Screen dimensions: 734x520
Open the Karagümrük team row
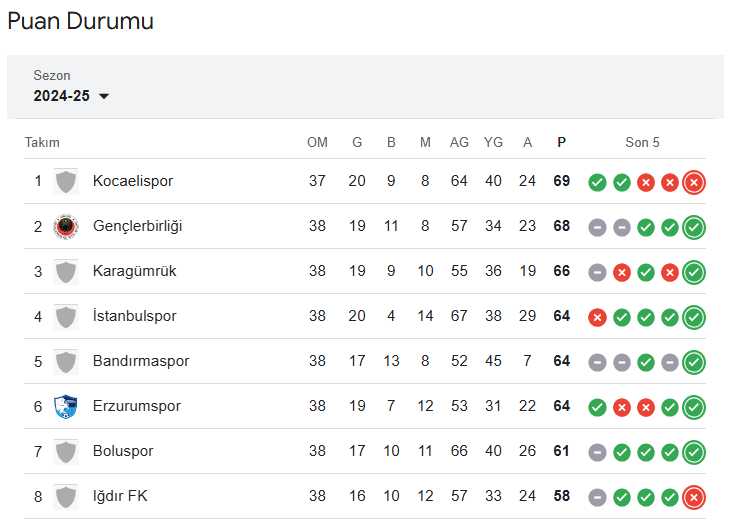[365, 271]
